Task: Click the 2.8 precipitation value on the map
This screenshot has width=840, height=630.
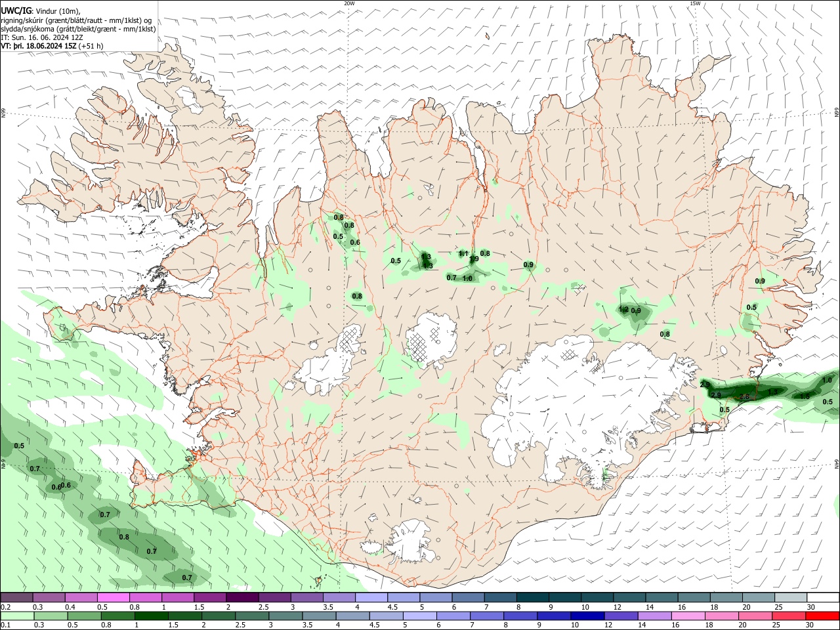Action: click(x=744, y=397)
